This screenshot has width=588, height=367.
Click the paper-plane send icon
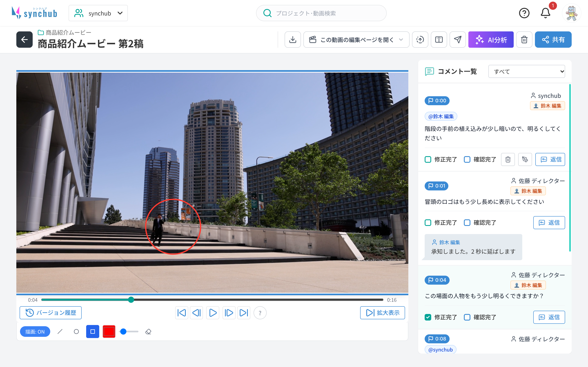pyautogui.click(x=458, y=40)
